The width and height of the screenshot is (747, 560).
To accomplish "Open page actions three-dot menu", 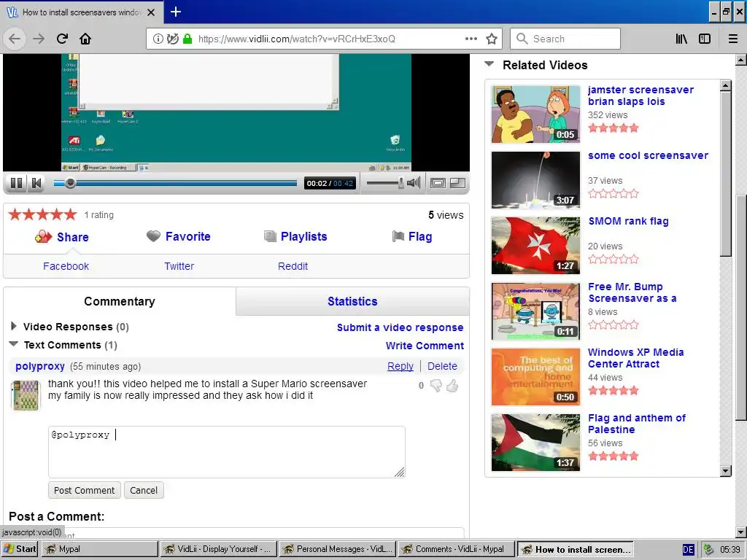I will [471, 39].
